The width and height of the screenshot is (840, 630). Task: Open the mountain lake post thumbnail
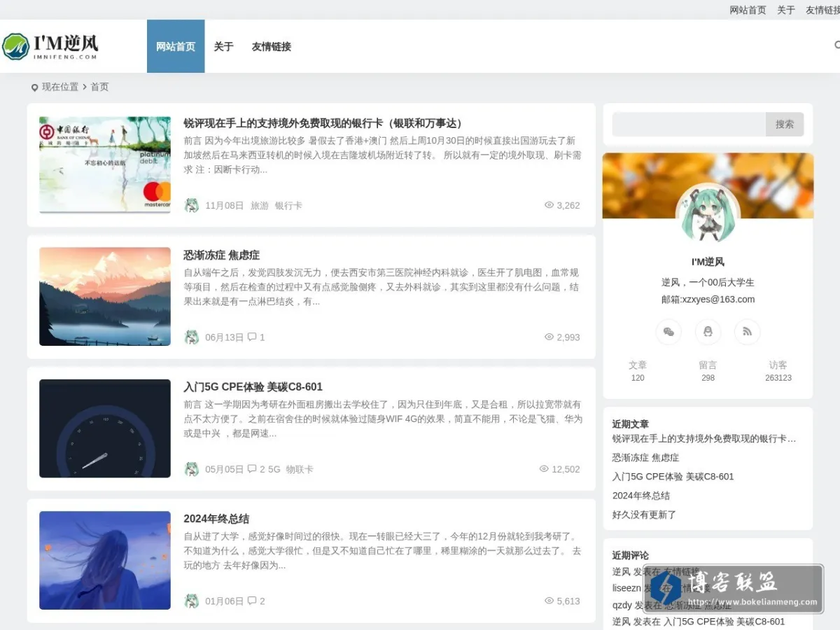105,297
